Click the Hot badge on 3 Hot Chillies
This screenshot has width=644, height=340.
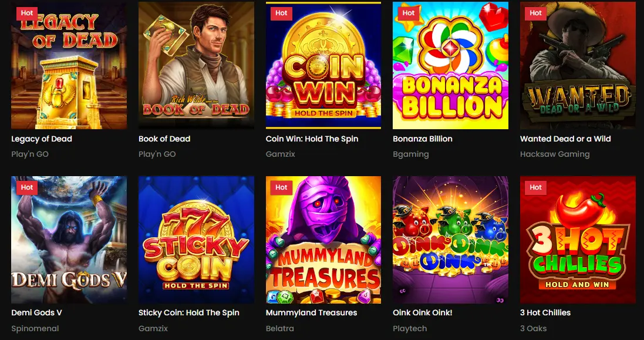click(x=535, y=187)
